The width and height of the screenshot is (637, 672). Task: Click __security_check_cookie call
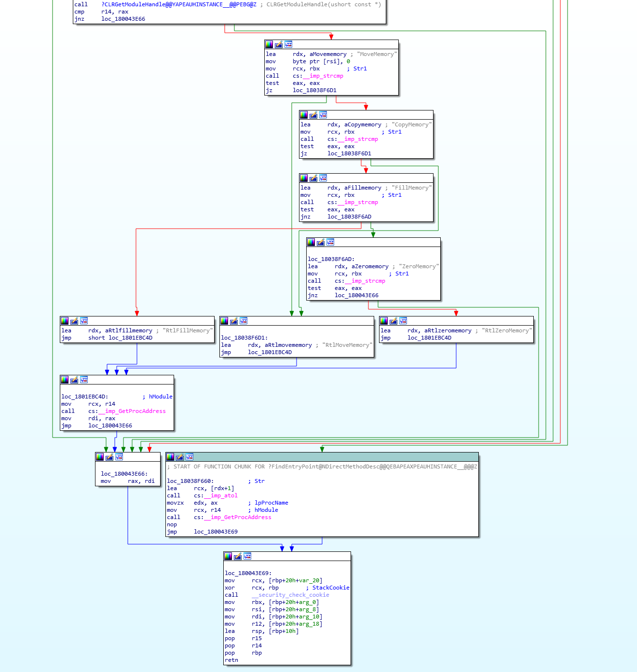click(290, 595)
